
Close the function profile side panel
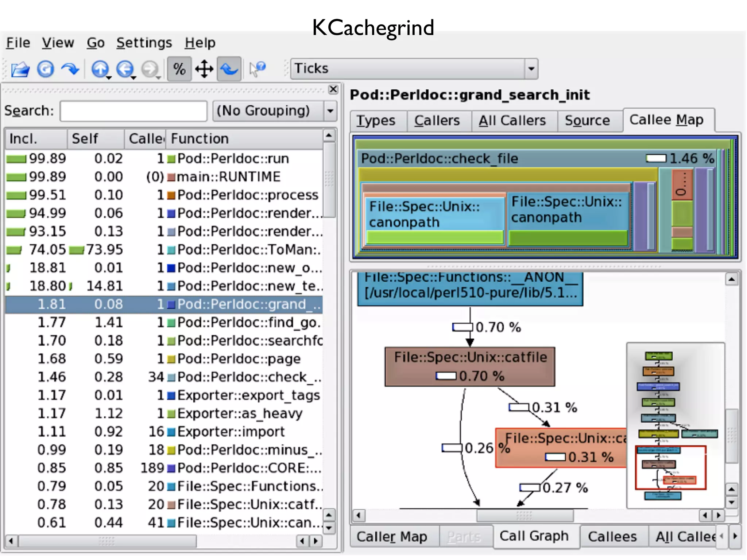(x=333, y=89)
